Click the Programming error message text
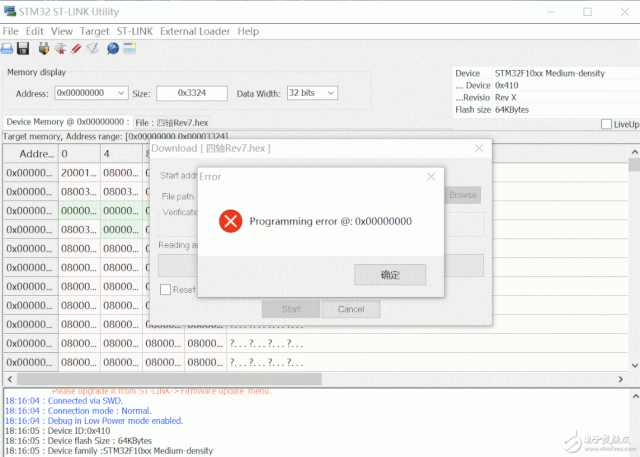The image size is (640, 457). [331, 221]
